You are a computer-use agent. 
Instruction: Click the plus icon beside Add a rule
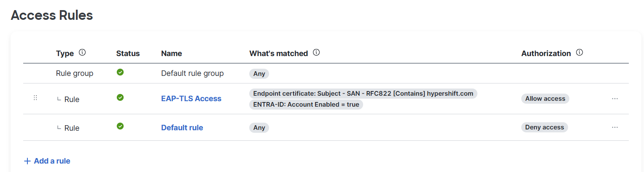click(x=27, y=161)
